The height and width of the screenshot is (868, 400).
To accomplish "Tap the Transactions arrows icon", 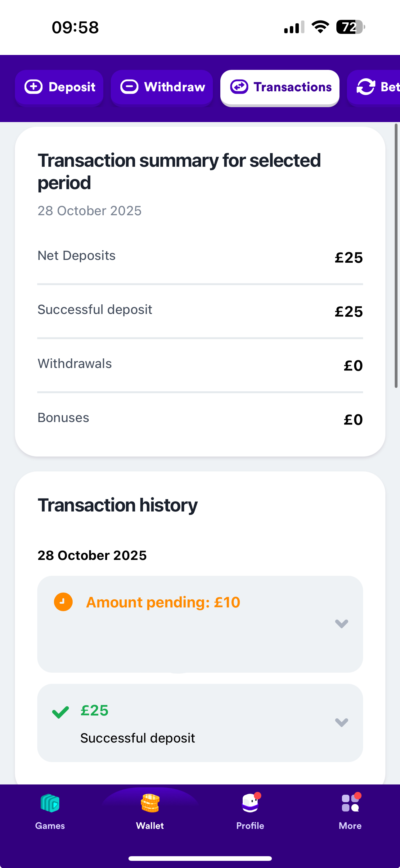I will [239, 87].
